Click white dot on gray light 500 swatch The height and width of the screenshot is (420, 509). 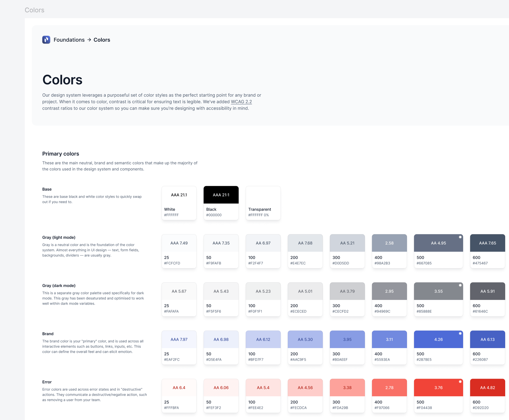pyautogui.click(x=460, y=237)
